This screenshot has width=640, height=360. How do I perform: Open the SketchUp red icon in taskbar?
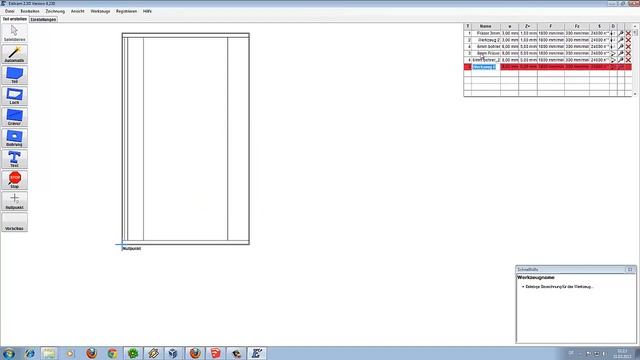[x=216, y=353]
